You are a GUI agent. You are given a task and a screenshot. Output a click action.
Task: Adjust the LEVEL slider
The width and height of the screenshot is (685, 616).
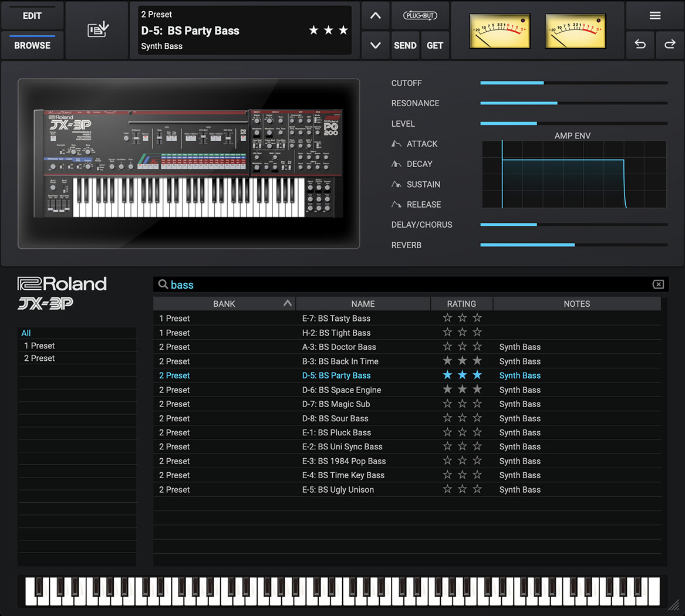tap(573, 124)
